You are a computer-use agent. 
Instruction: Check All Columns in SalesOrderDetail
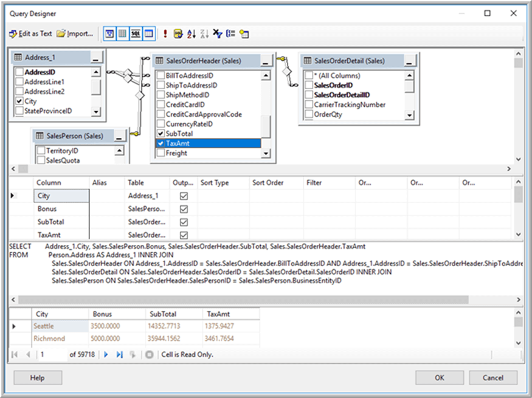click(309, 75)
